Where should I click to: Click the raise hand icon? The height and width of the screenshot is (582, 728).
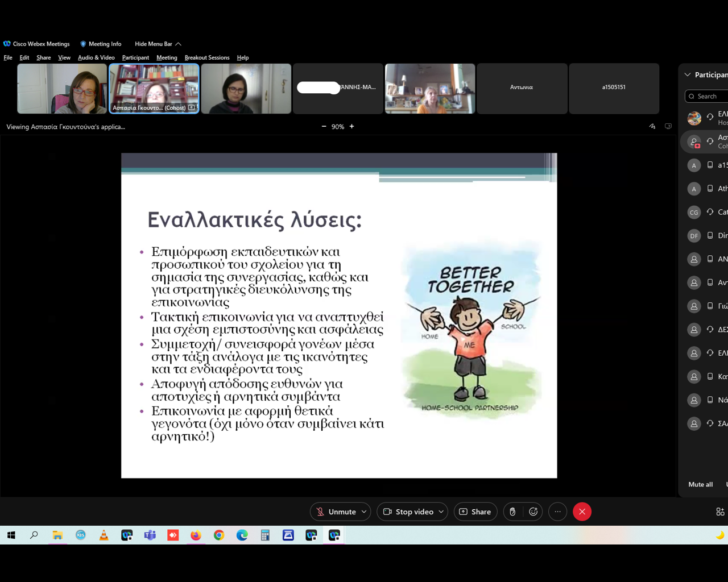click(x=512, y=512)
